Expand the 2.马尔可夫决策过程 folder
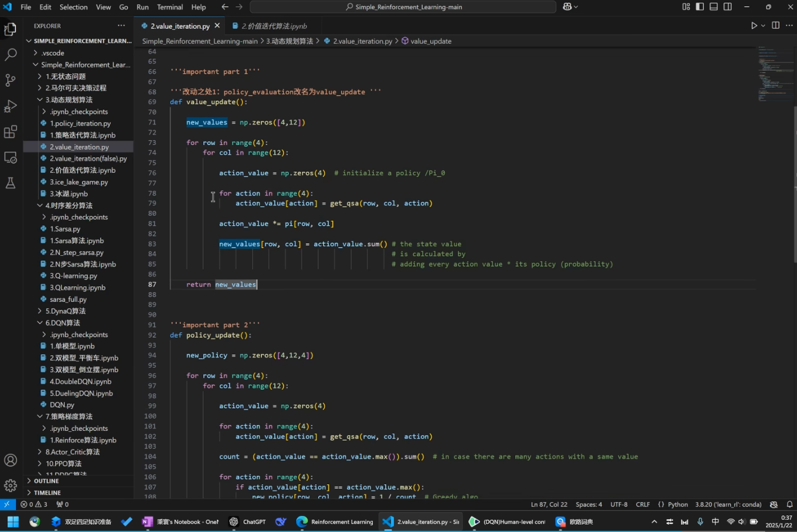The image size is (797, 532). coord(78,88)
